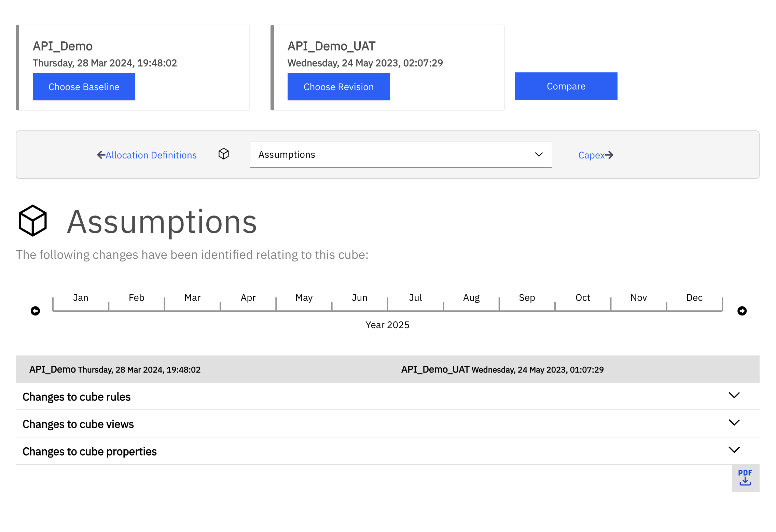Viewport: 776px width, 532px height.
Task: Select Jan on the 2025 timeline
Action: coord(81,298)
